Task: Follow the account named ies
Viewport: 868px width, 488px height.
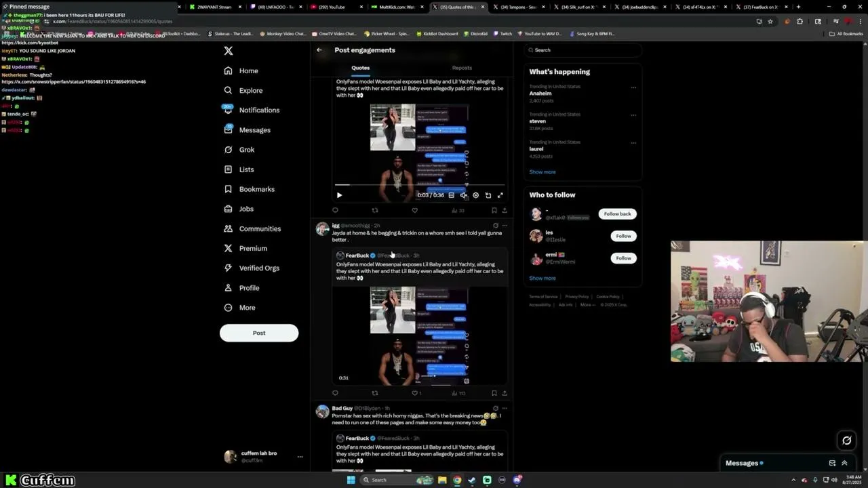Action: [x=623, y=236]
